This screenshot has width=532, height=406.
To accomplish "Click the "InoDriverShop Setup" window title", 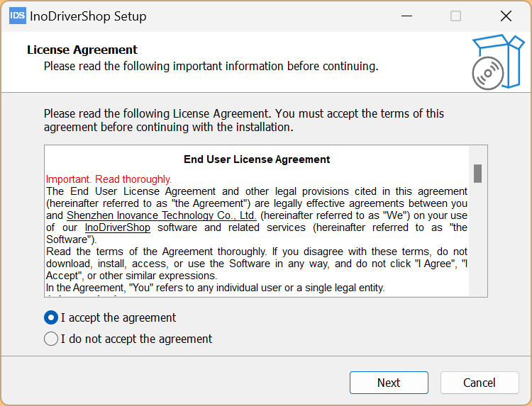I will [88, 16].
